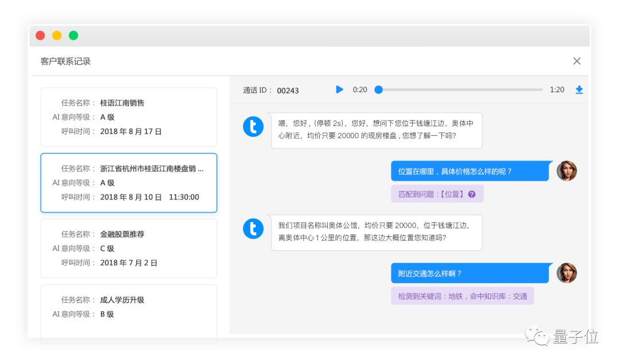Click customer avatar beside 位置在哪里 message
619x364 pixels.
(566, 171)
